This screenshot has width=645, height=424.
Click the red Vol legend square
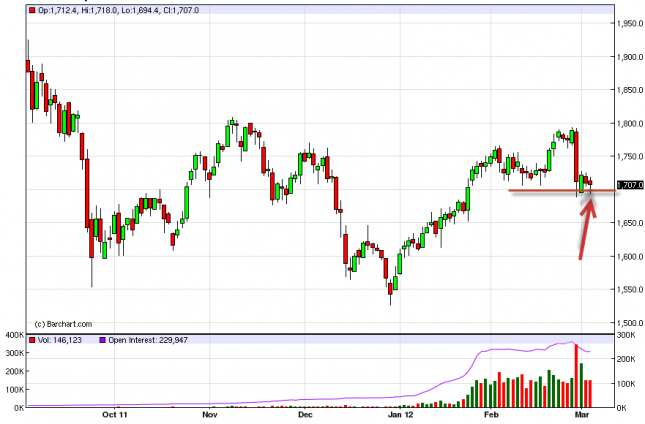coord(32,340)
